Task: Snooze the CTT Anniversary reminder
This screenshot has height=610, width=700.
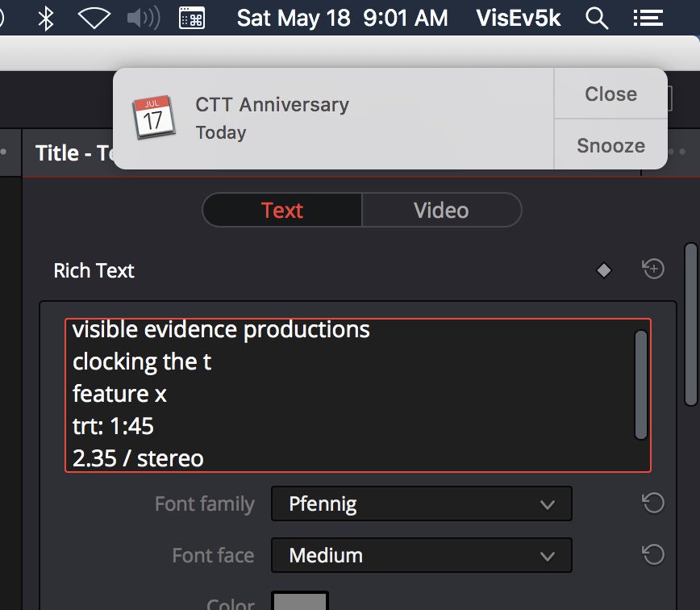Action: coord(610,145)
